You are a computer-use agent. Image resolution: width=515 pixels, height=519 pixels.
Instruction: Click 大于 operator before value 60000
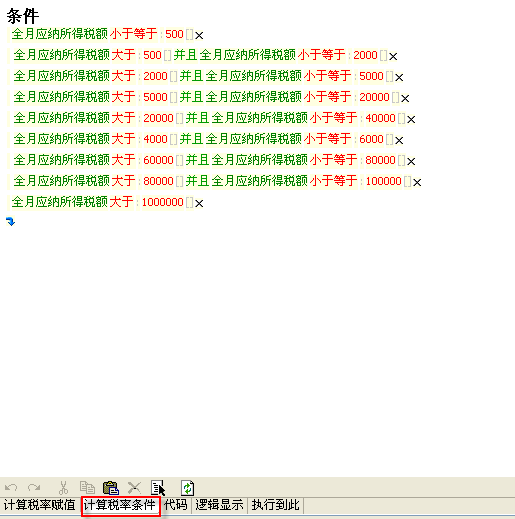pyautogui.click(x=123, y=160)
